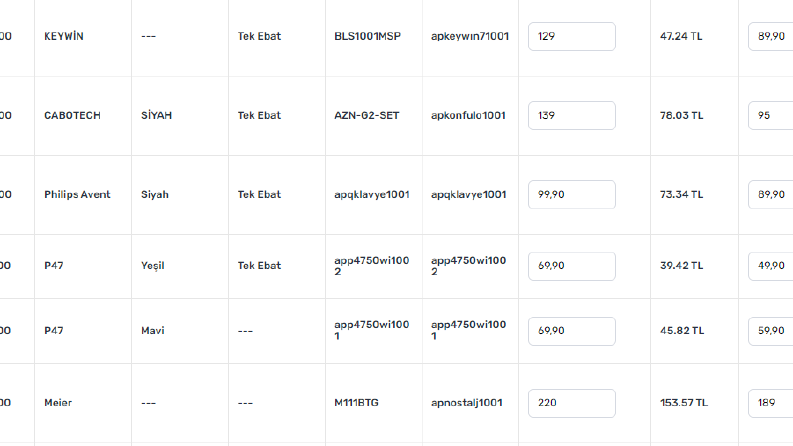Click the 49,90 field in Yeşil P47 row
793x446 pixels.
coord(771,266)
